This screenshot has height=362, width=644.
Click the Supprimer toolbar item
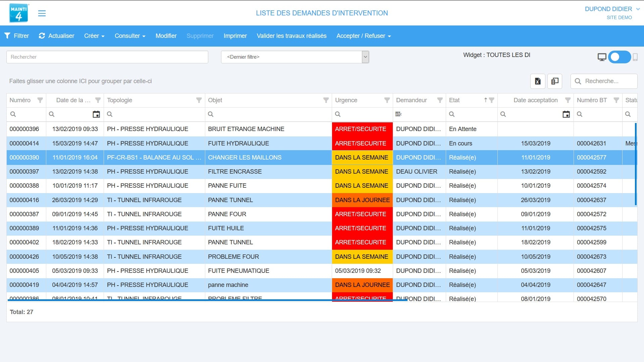(x=200, y=36)
